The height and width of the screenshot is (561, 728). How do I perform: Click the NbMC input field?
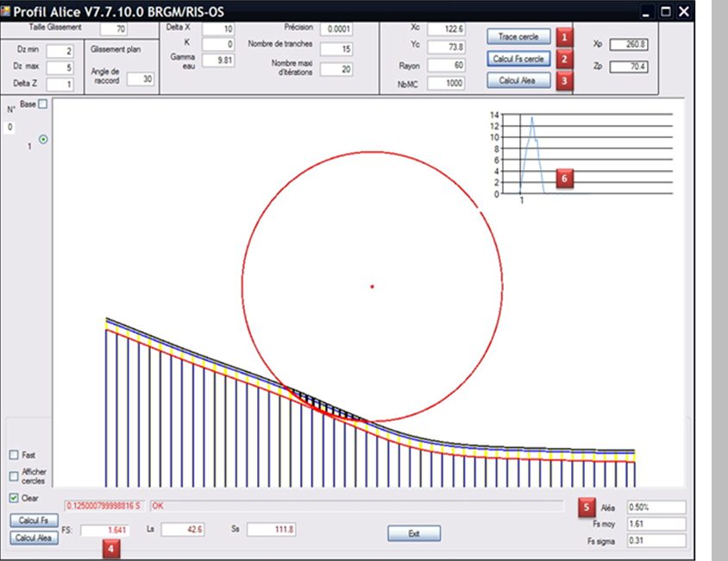(x=445, y=84)
